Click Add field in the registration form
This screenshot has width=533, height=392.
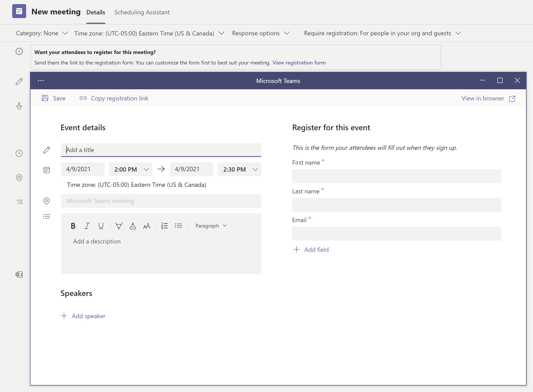pos(311,250)
